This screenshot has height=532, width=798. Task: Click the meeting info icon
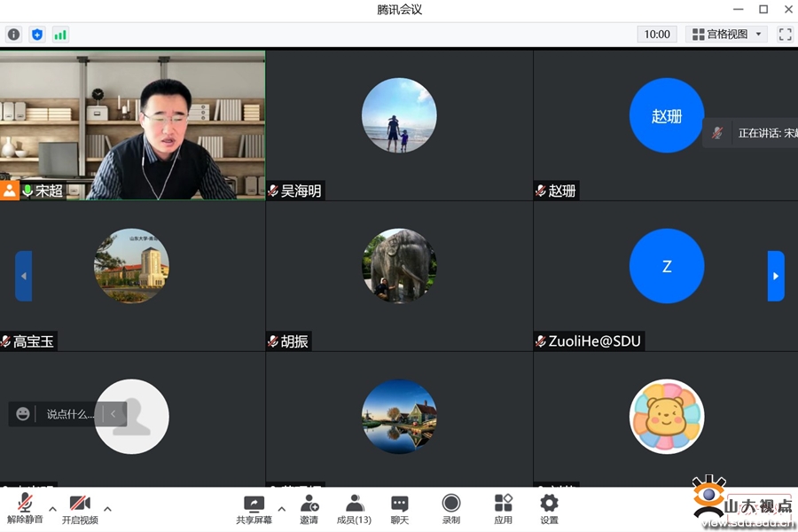tap(13, 35)
